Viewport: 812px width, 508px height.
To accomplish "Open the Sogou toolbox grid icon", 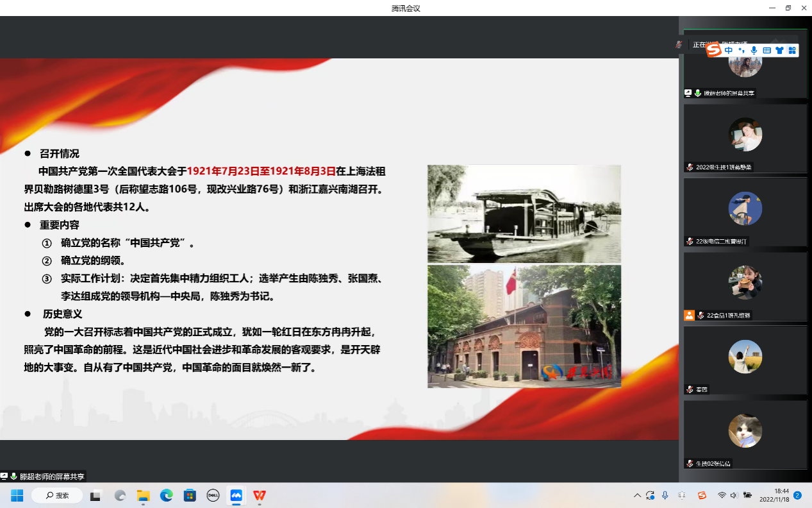I will tap(792, 50).
